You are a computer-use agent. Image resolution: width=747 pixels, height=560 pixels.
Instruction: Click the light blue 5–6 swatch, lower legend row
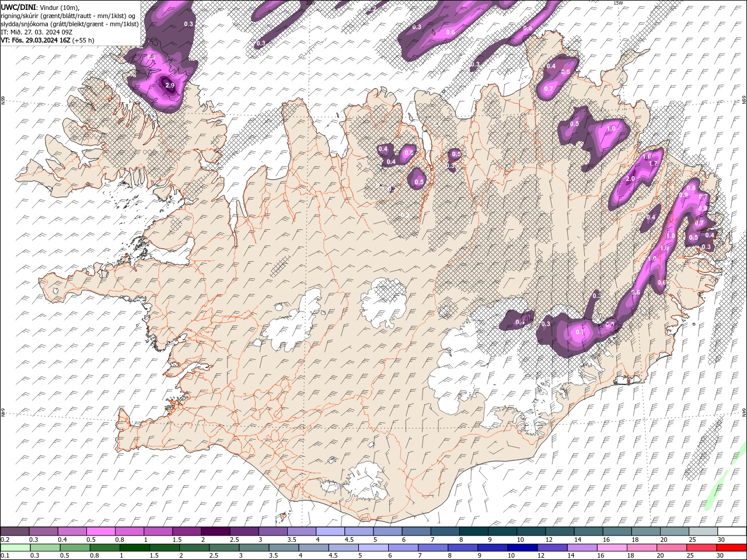coord(373,548)
